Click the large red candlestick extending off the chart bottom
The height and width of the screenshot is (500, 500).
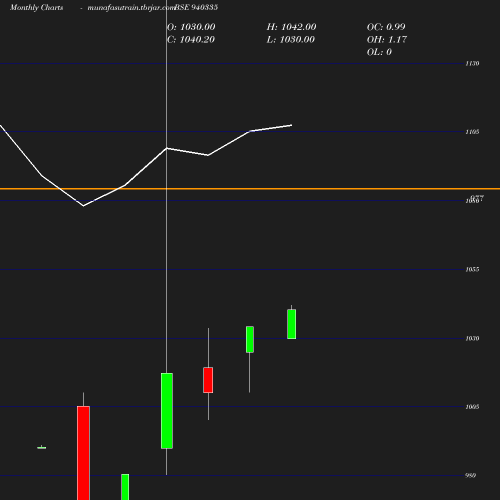pyautogui.click(x=83, y=453)
